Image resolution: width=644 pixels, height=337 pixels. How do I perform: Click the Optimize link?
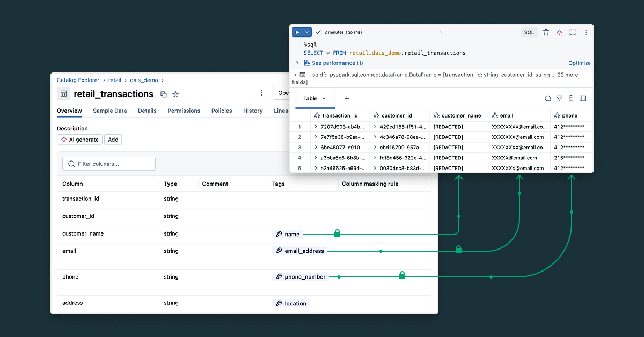click(579, 63)
